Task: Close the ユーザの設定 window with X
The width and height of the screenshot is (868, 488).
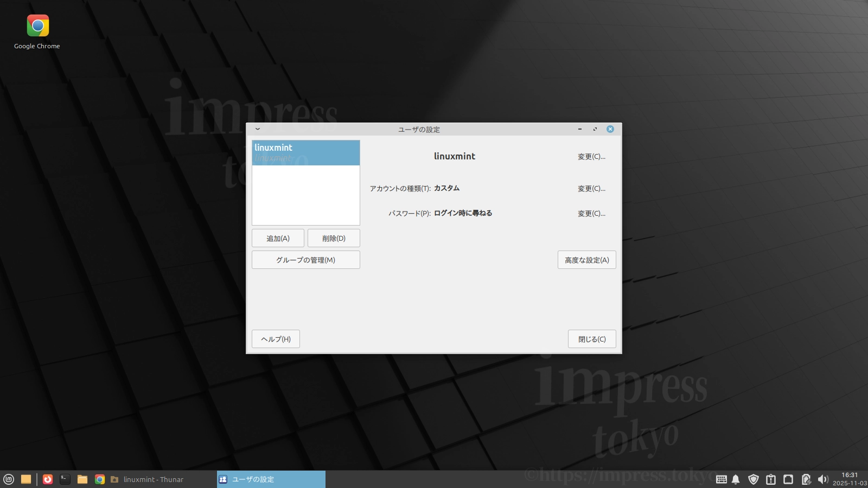Action: tap(610, 129)
